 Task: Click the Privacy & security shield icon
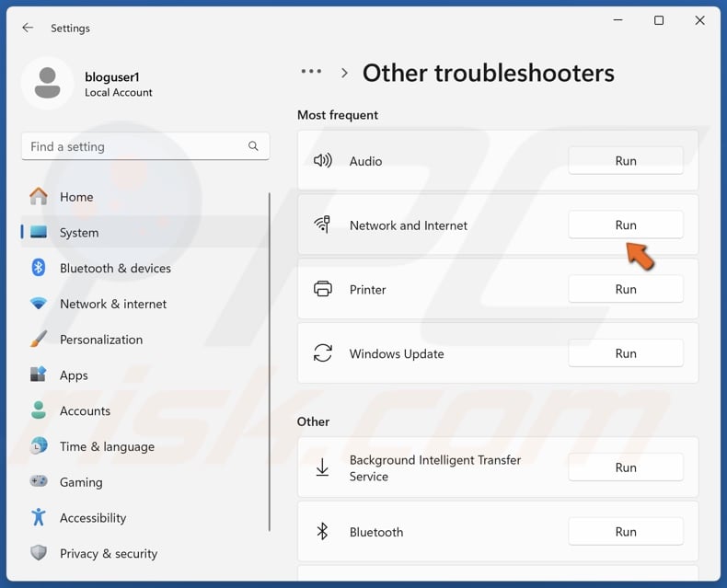pyautogui.click(x=39, y=552)
